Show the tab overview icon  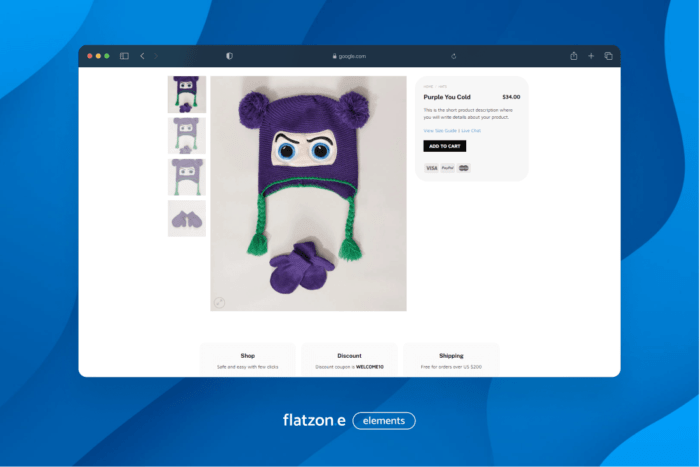[x=608, y=56]
